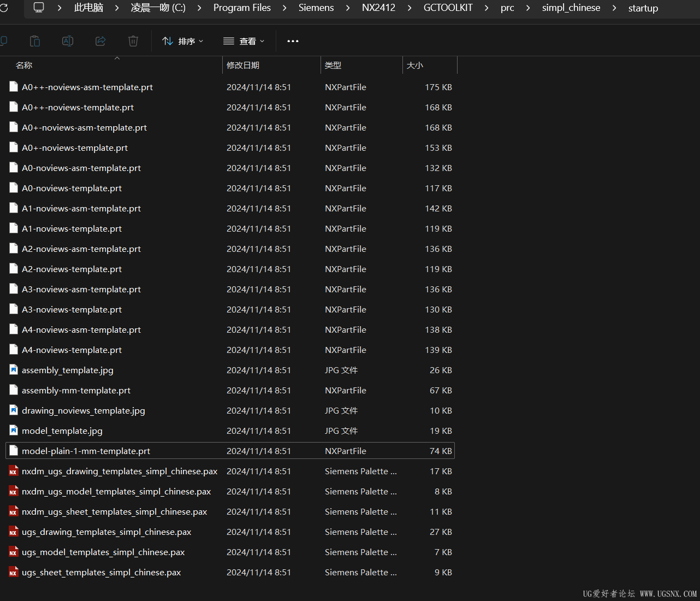The height and width of the screenshot is (601, 700).
Task: Open the three-dot more options menu
Action: click(293, 41)
